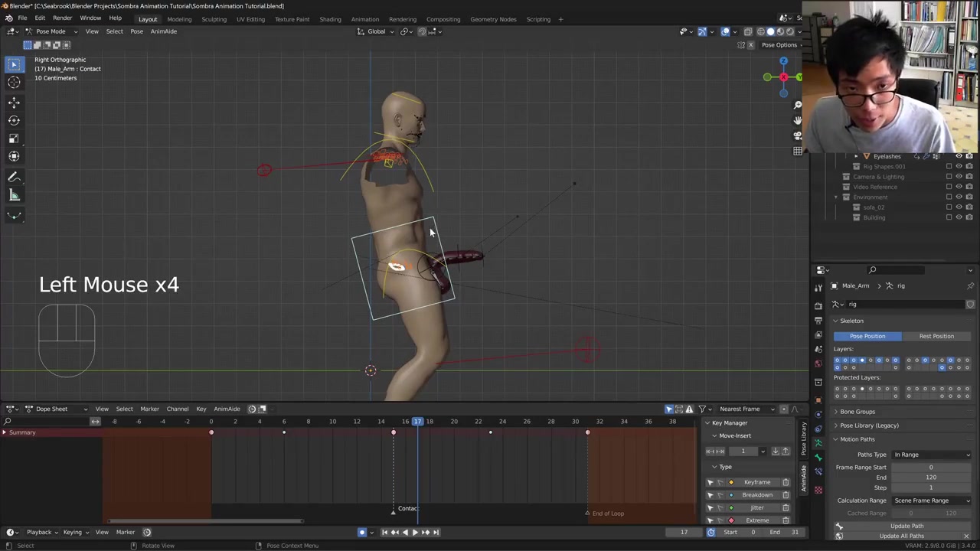980x551 pixels.
Task: Click the Update Path button
Action: 906,526
